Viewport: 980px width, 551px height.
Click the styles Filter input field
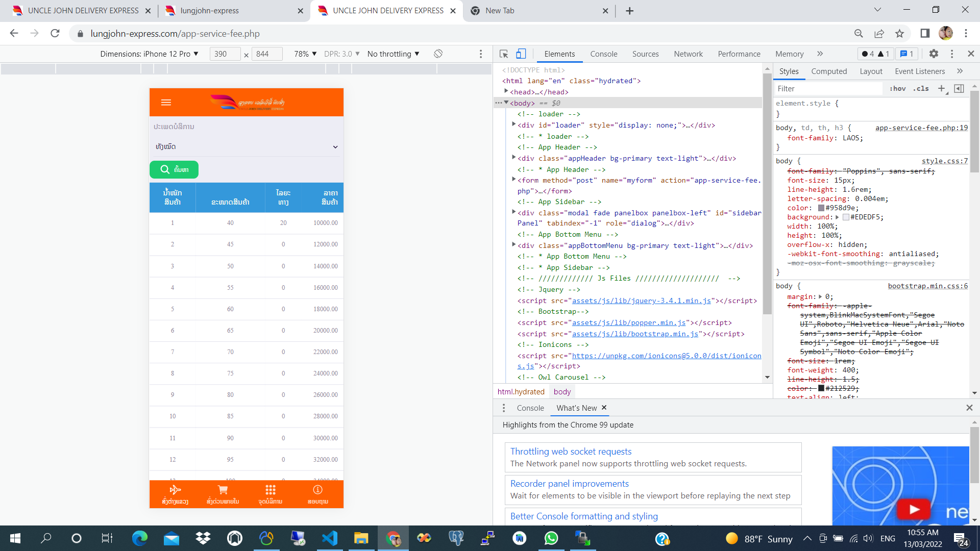[827, 88]
